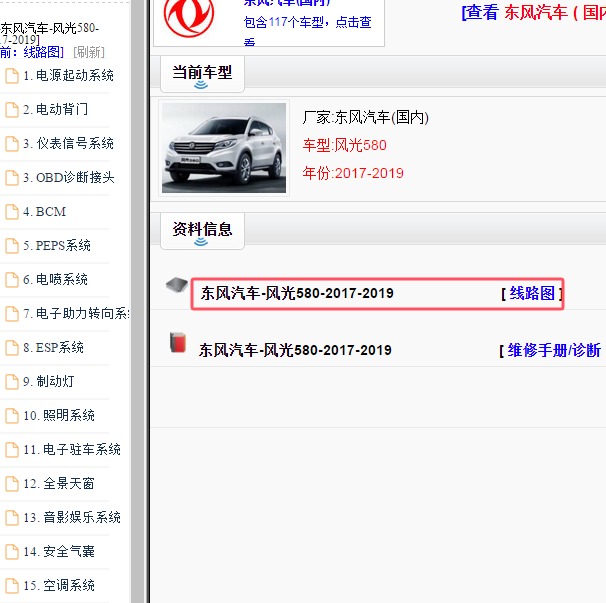Click the page icon beside 空调系统

pos(12,586)
